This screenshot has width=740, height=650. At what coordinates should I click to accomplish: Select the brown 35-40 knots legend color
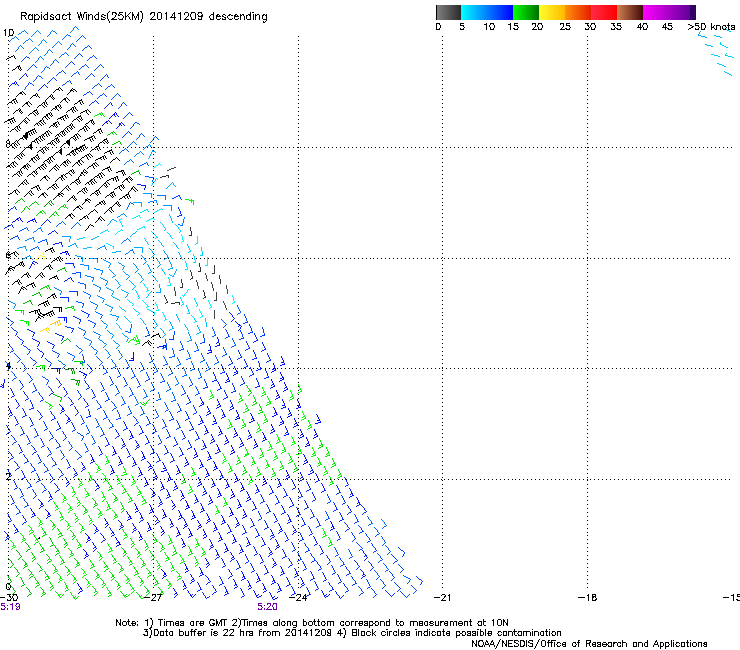[630, 12]
